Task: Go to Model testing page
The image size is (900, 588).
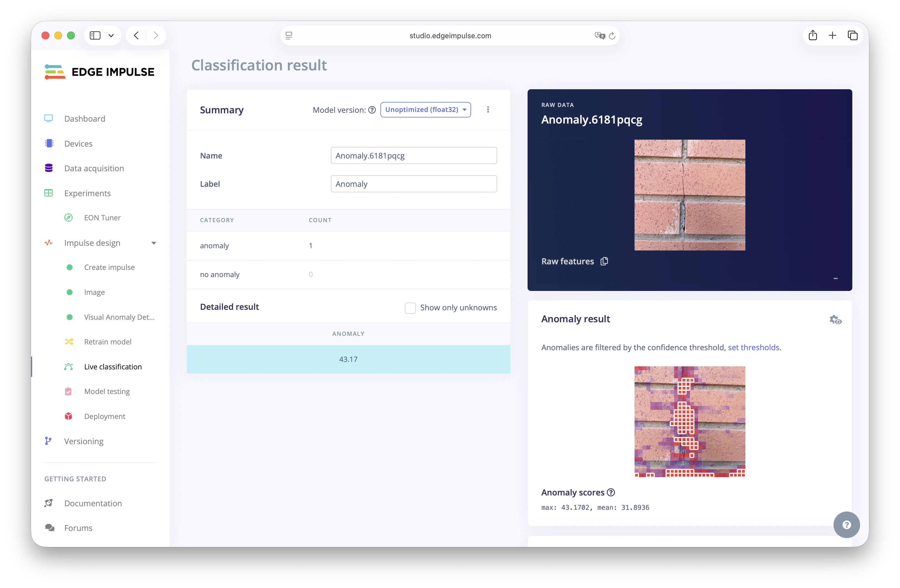Action: [x=107, y=391]
